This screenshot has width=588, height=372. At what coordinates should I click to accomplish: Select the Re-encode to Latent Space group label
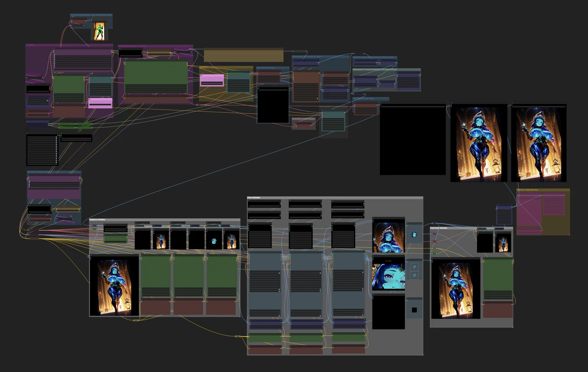click(x=303, y=119)
